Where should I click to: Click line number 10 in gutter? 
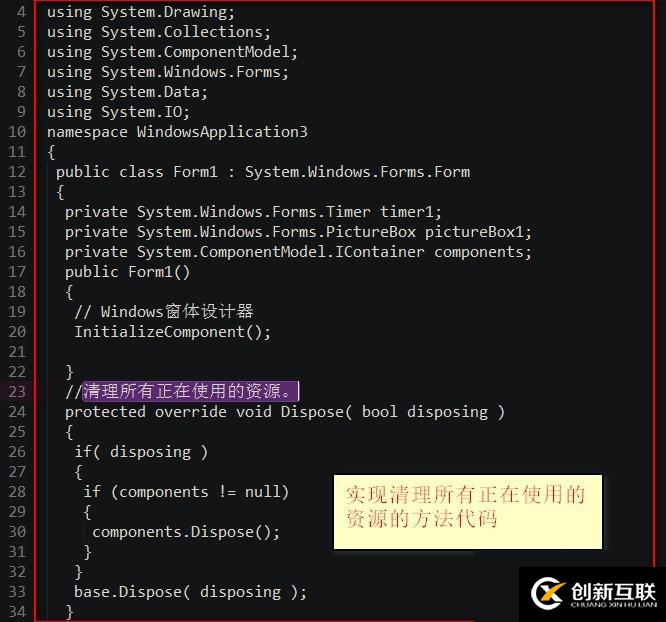(x=17, y=132)
